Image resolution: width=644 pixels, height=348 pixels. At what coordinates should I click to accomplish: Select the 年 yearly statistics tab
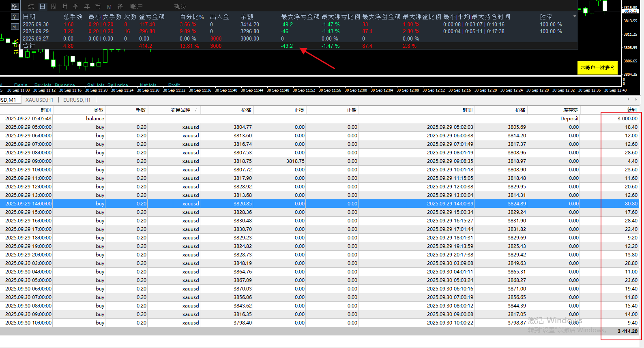tap(87, 6)
